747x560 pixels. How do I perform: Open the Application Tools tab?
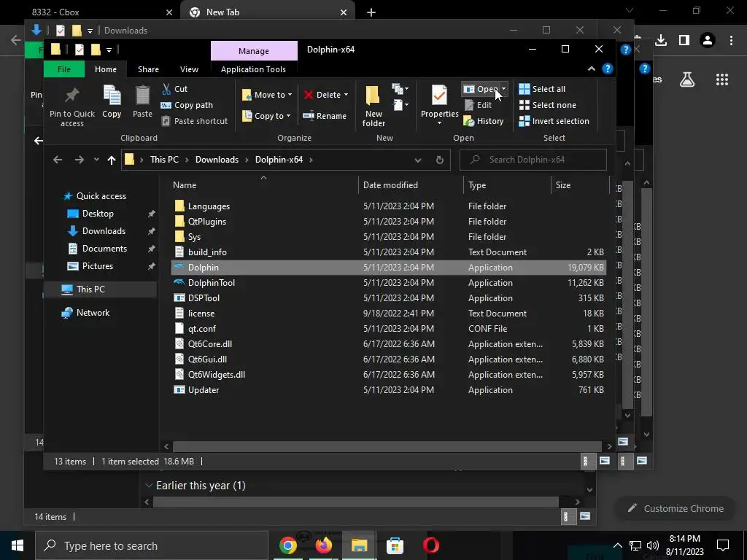click(253, 69)
